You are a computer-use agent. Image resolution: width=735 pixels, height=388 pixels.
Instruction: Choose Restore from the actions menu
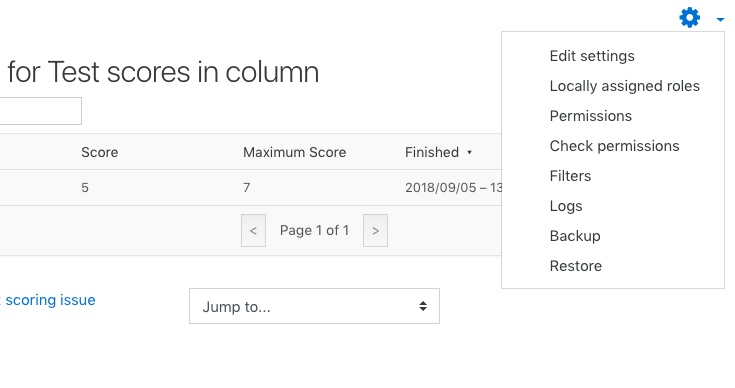tap(576, 266)
